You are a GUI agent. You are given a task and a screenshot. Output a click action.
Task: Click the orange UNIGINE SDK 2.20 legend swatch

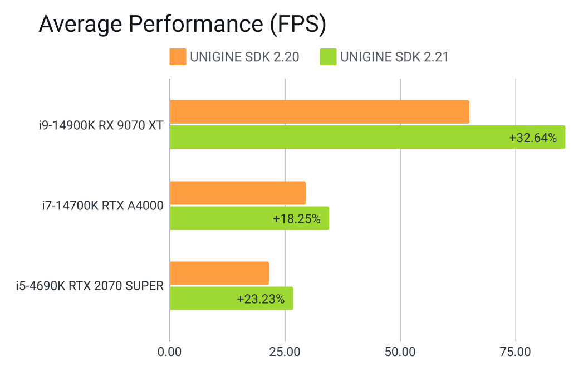point(178,57)
